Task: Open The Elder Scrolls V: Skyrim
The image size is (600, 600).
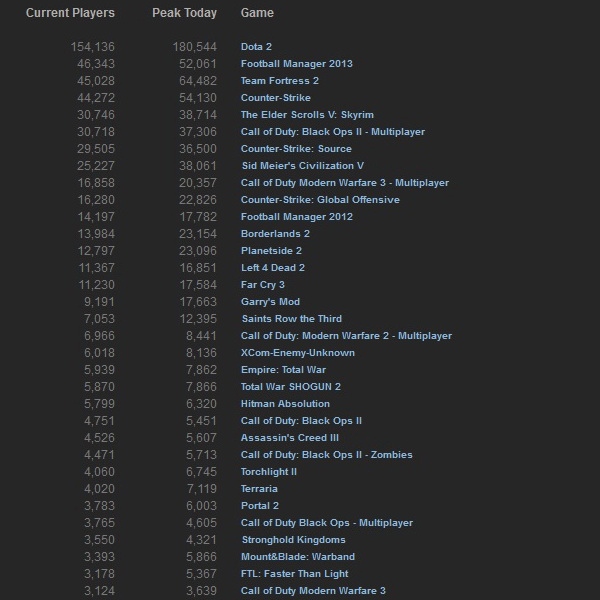Action: pyautogui.click(x=307, y=115)
